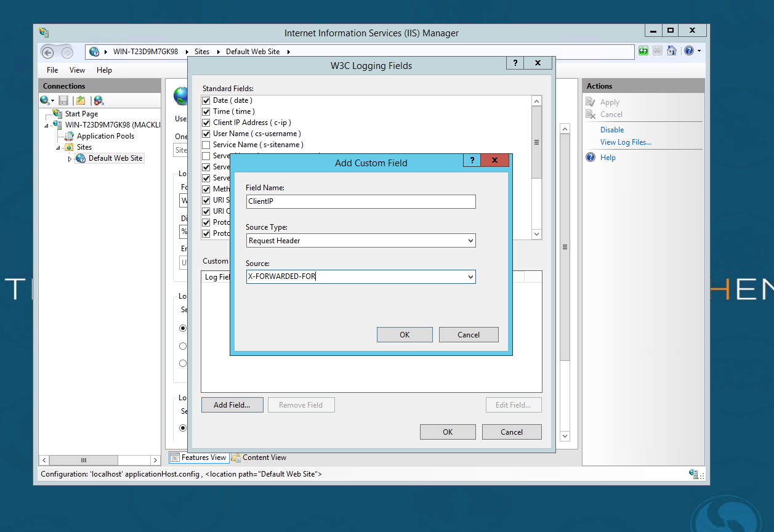Click the Standard Fields list scroll-up arrow
Image resolution: width=774 pixels, height=532 pixels.
point(536,101)
